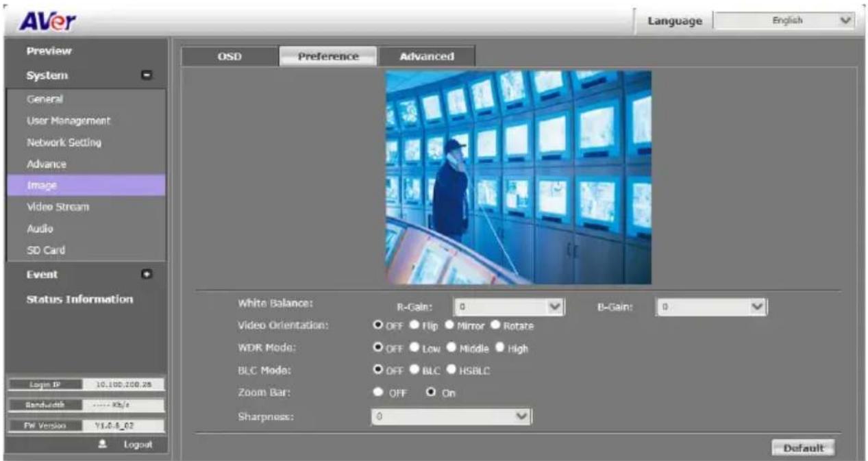Screen dimensions: 868x461
Task: Open the General settings page
Action: (x=45, y=99)
